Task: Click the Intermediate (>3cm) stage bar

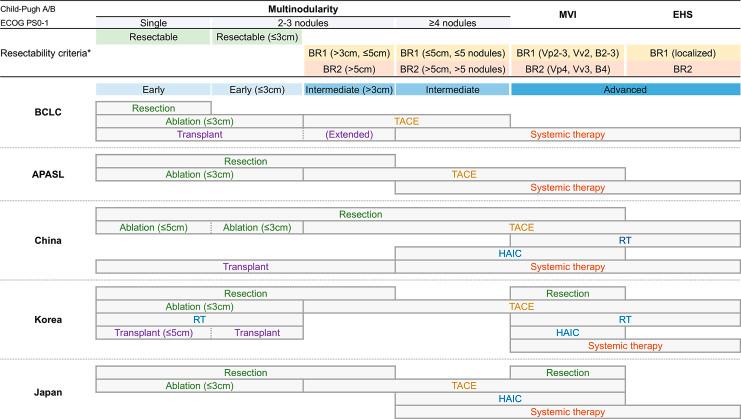Action: coord(349,90)
